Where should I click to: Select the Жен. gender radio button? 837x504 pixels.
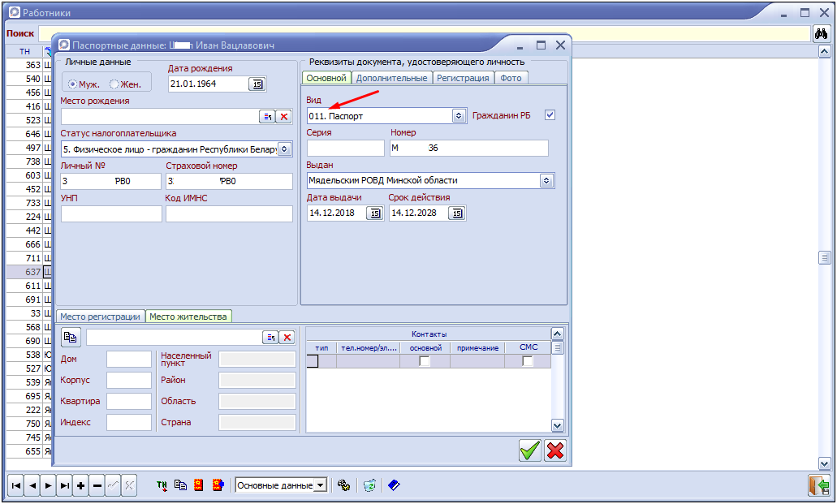click(x=114, y=84)
